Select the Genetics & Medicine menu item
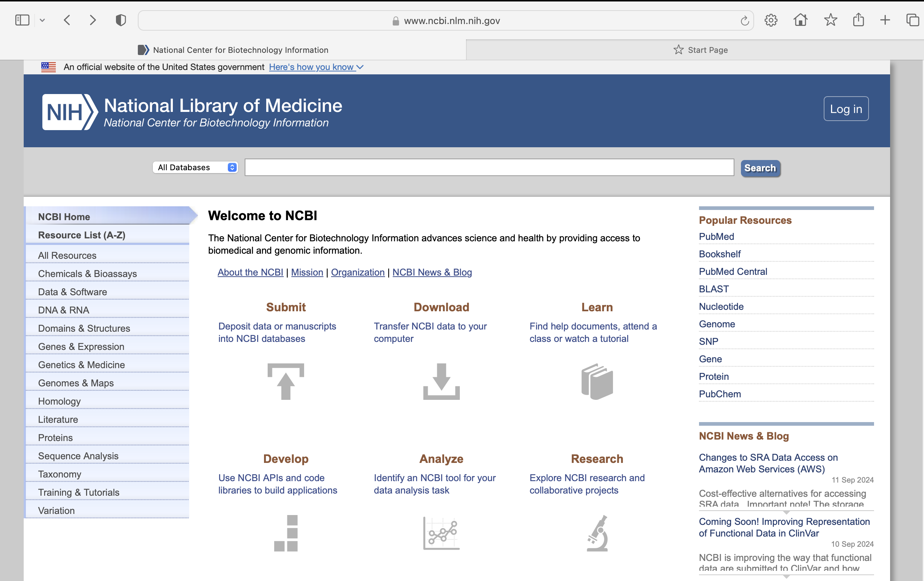Image resolution: width=924 pixels, height=581 pixels. pyautogui.click(x=81, y=364)
